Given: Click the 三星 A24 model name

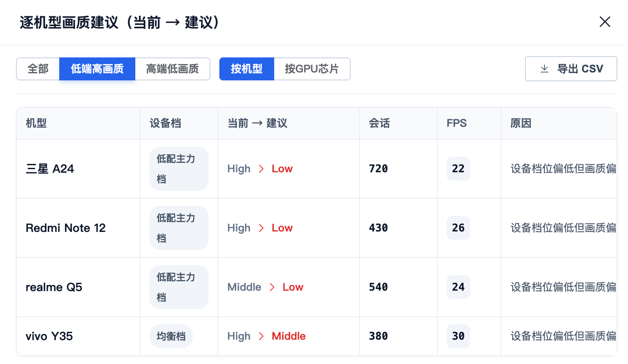Looking at the screenshot, I should click(x=50, y=169).
